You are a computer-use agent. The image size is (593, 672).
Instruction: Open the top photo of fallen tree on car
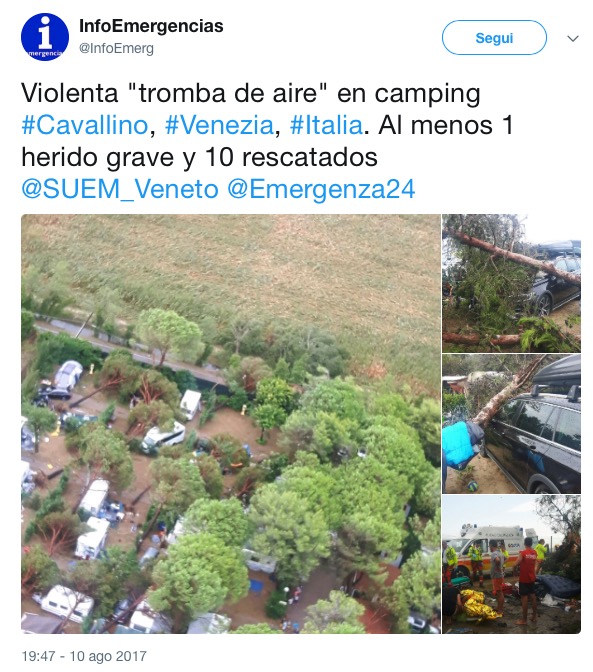point(511,283)
